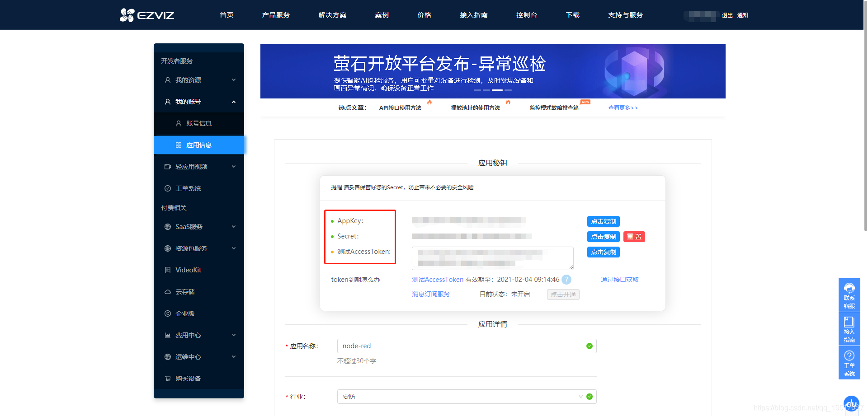Click the help question mark beside token expiry

click(x=566, y=280)
